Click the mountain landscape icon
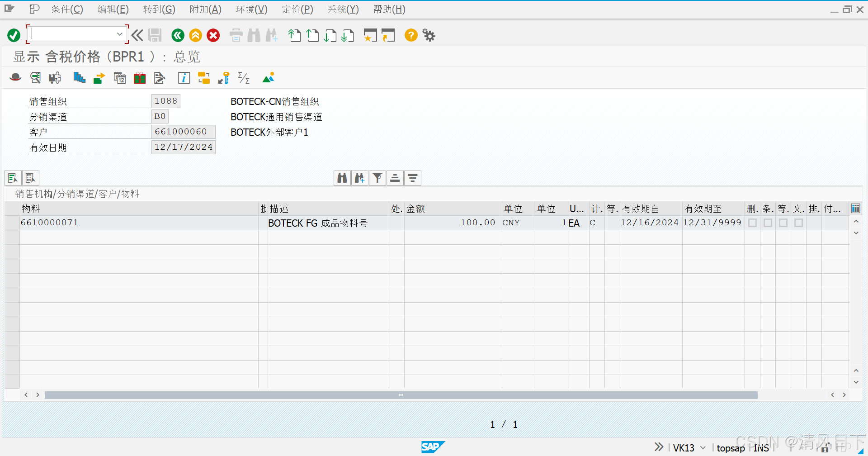The height and width of the screenshot is (456, 868). pos(268,78)
